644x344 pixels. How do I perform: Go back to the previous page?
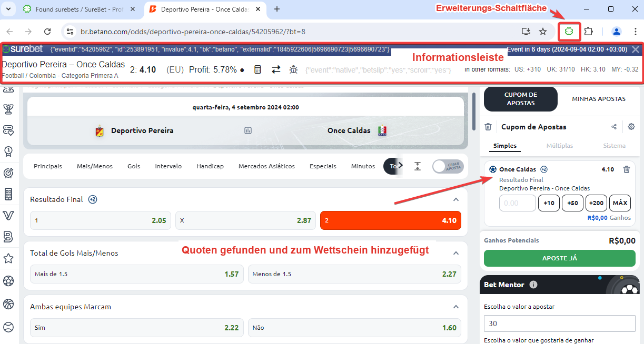pos(9,32)
